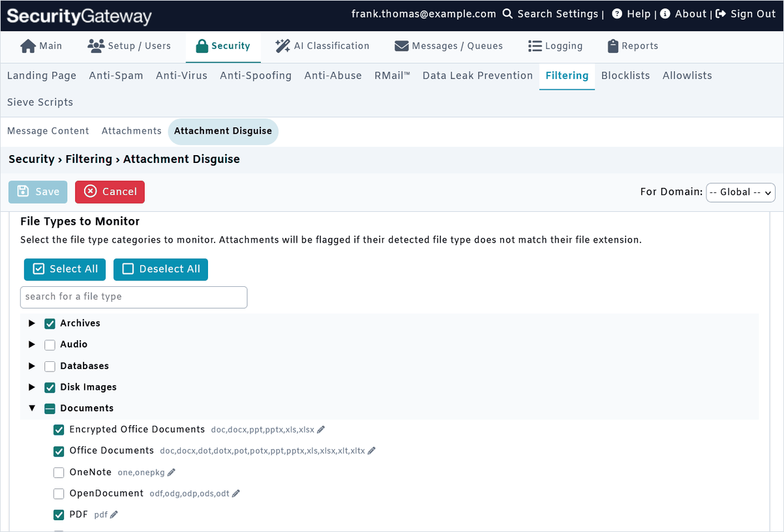The width and height of the screenshot is (784, 532).
Task: Switch to AI Classification tab
Action: click(322, 46)
